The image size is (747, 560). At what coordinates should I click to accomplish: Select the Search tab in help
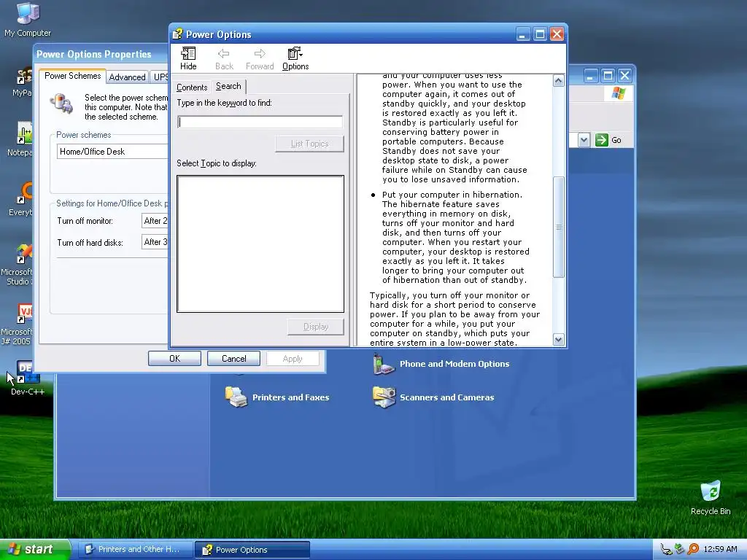click(x=228, y=86)
